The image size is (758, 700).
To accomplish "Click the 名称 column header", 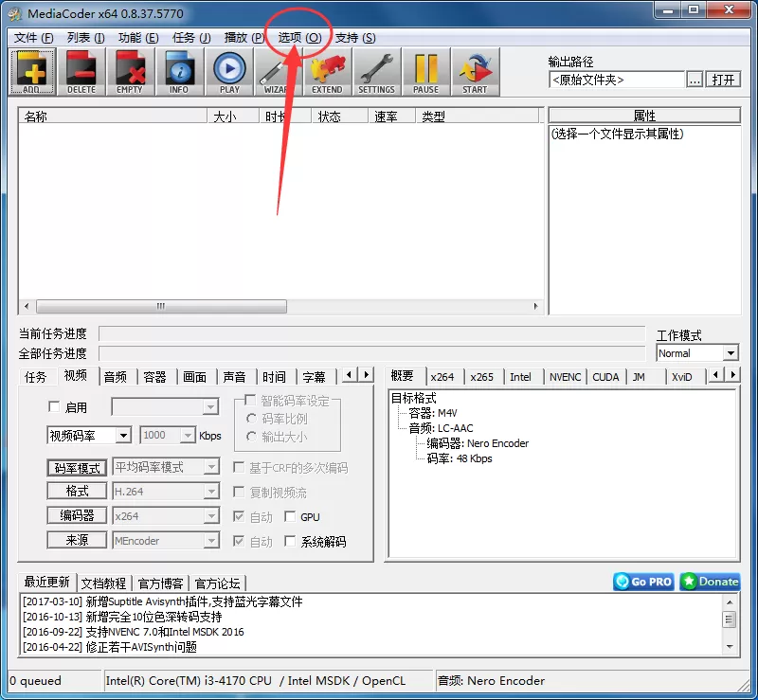I will 113,116.
